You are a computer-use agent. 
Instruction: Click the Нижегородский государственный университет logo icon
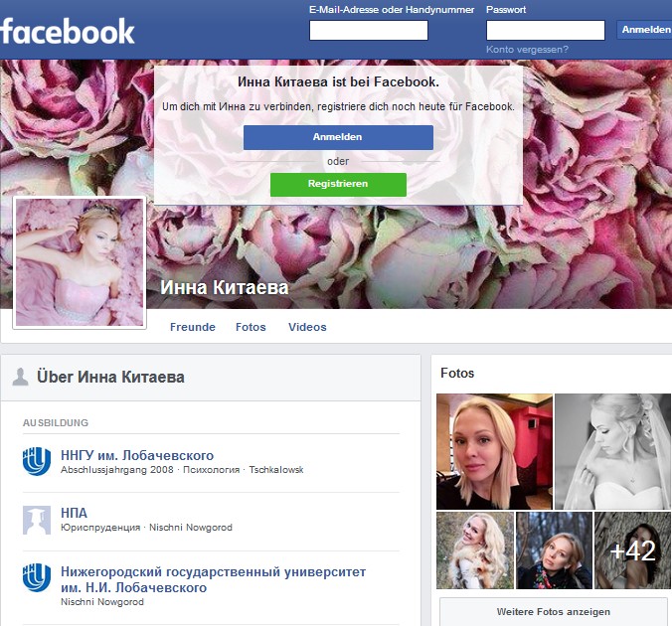(x=37, y=577)
